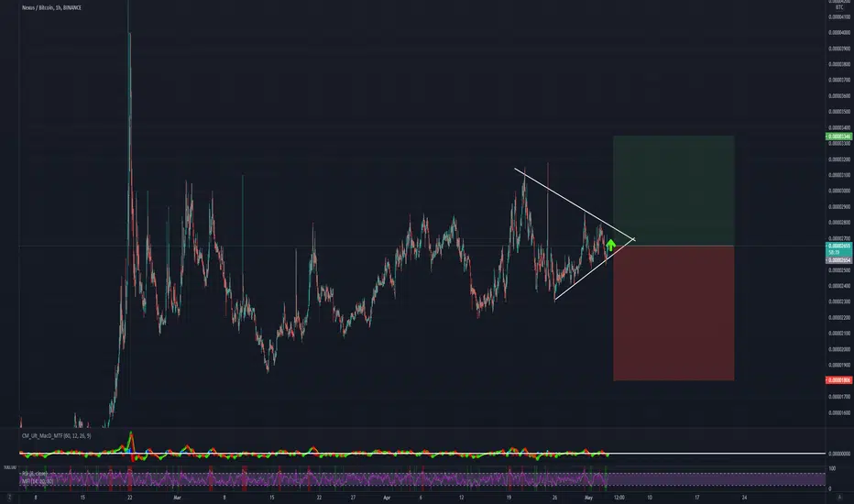Viewport: 854px width, 504px height.
Task: Click the CM_Ult_MacD_MTF indicator label
Action: coord(56,436)
